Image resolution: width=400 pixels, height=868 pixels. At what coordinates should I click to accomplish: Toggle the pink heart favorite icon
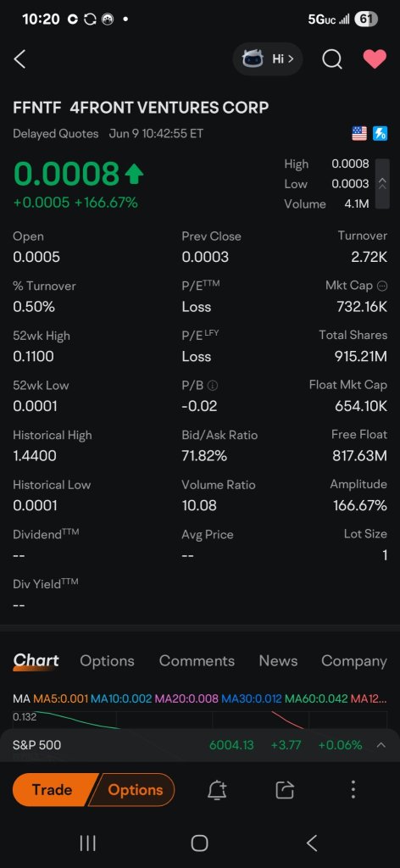375,59
